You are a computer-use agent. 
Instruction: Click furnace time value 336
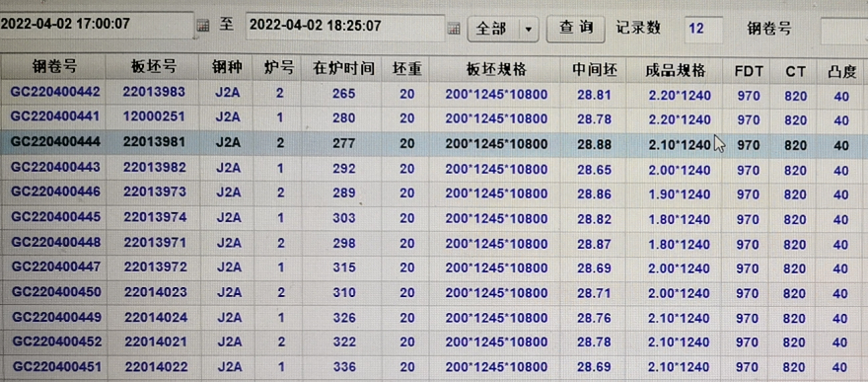(x=344, y=367)
